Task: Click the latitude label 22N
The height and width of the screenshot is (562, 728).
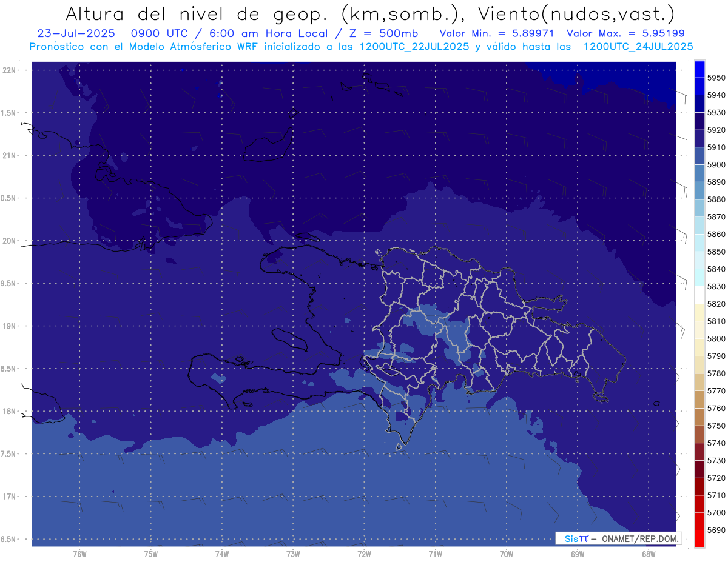Action: [10, 70]
